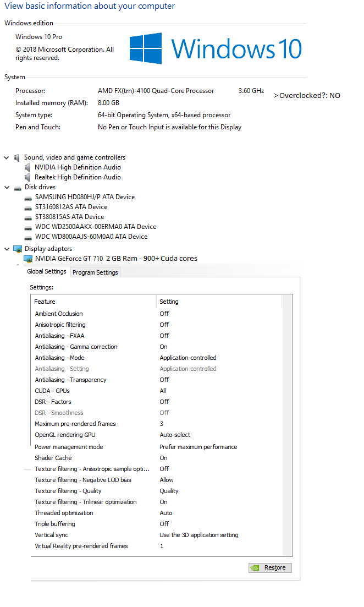Click the 8.00 GB installed memory value
The image size is (364, 607).
(108, 103)
